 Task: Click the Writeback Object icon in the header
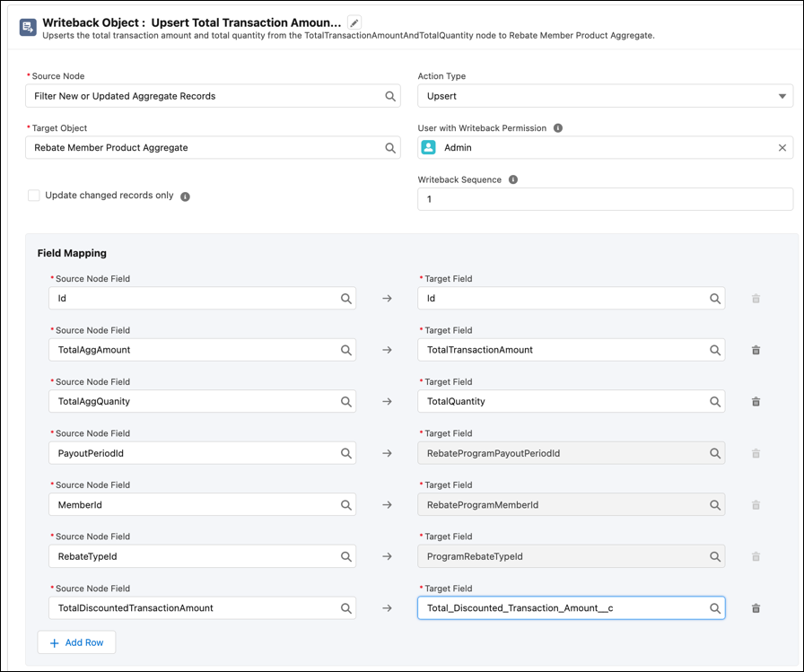[x=26, y=26]
